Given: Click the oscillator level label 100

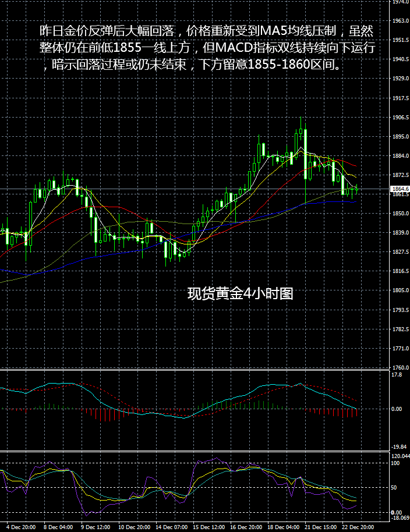Looking at the screenshot, I should click(395, 463).
